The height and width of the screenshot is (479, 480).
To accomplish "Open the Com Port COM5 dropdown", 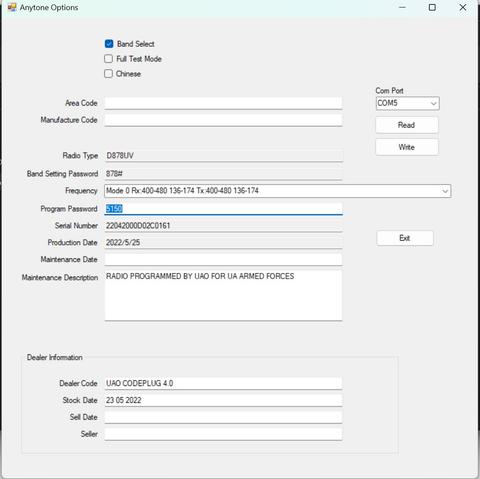I will (x=407, y=103).
